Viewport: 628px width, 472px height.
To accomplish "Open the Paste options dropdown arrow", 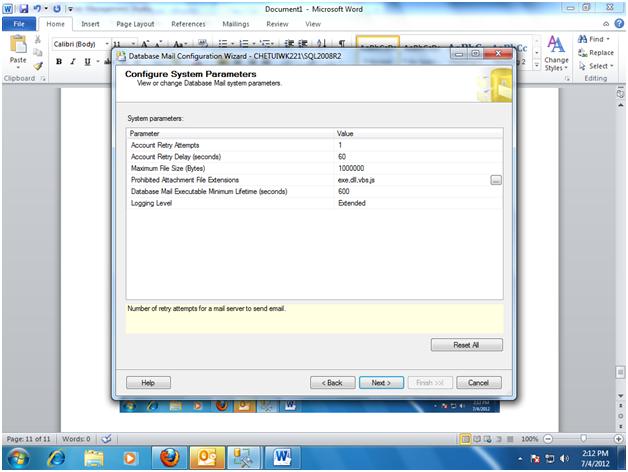I will 18,67.
